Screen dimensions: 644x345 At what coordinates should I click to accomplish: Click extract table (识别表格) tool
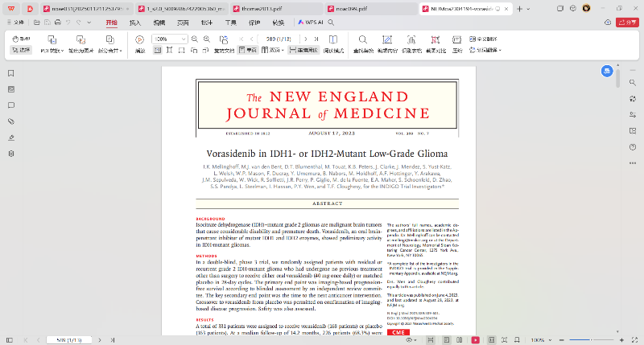[411, 44]
